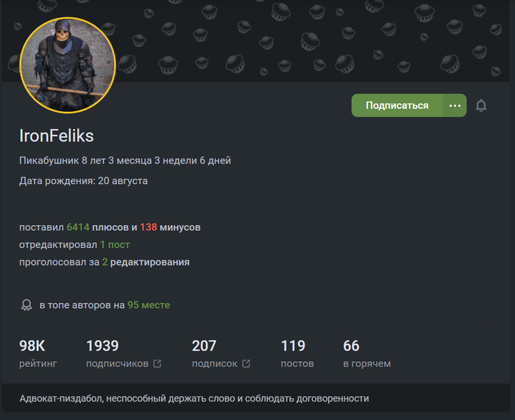Select the 66 в горячем counter
This screenshot has width=515, height=420.
pyautogui.click(x=367, y=354)
